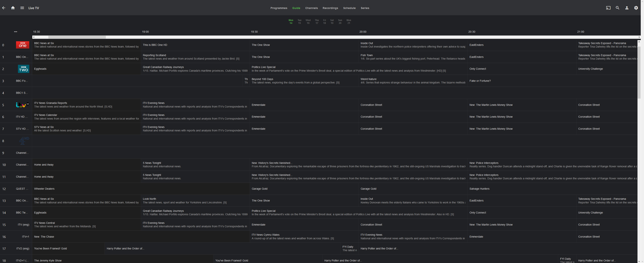Click the vertical channel list scrollbar thumb

(639, 73)
